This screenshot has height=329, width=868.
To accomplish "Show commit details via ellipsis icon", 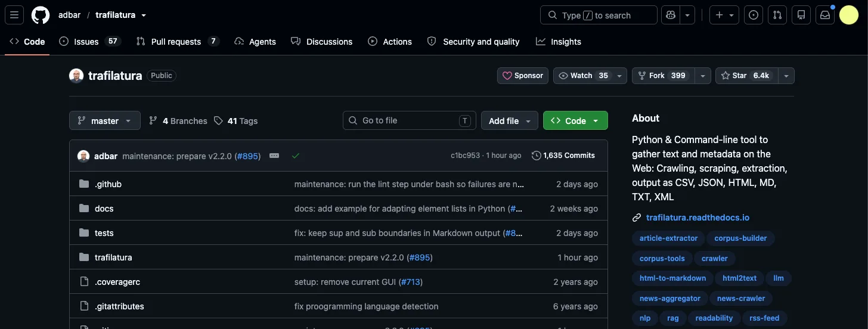I will pyautogui.click(x=274, y=156).
